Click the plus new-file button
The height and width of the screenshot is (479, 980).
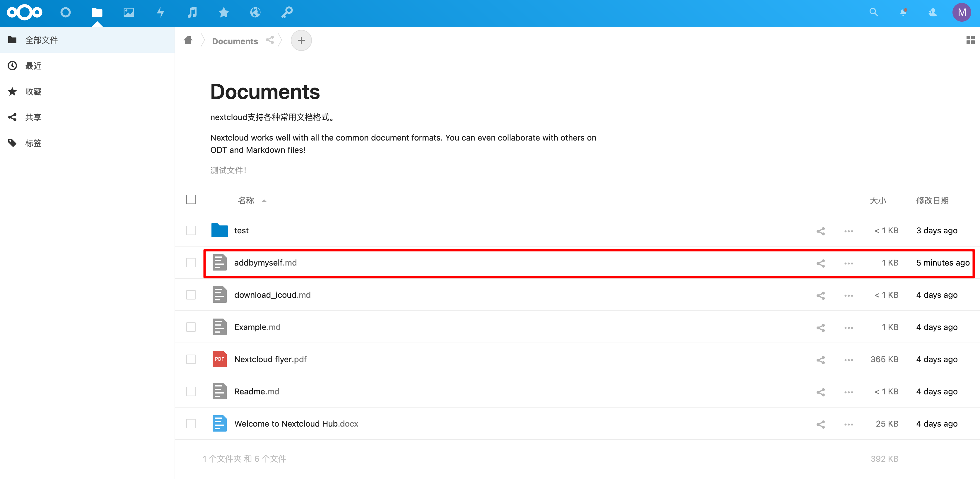point(301,40)
